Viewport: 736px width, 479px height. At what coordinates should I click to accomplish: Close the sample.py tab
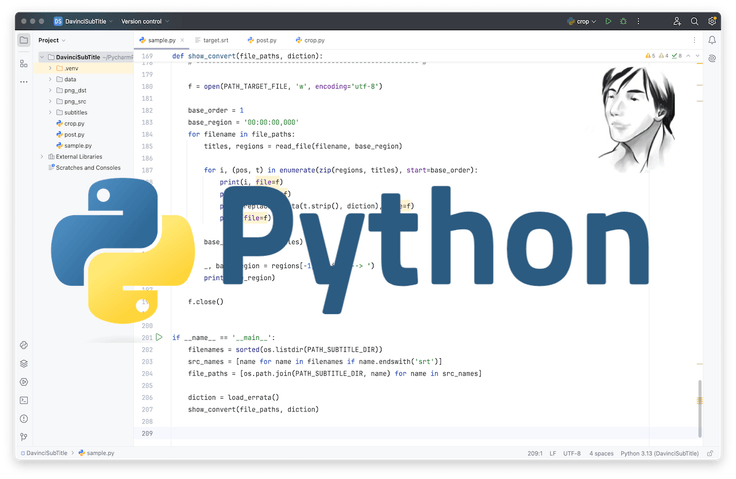pyautogui.click(x=182, y=40)
